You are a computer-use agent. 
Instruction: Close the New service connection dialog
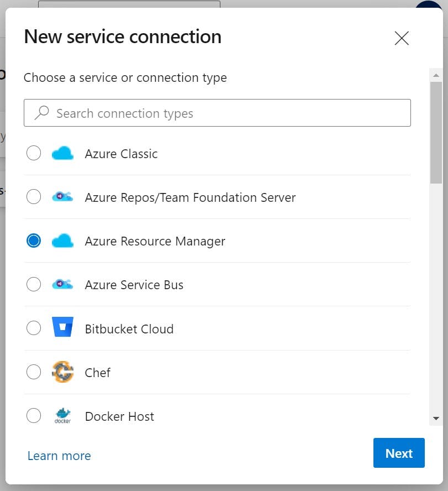click(x=402, y=38)
